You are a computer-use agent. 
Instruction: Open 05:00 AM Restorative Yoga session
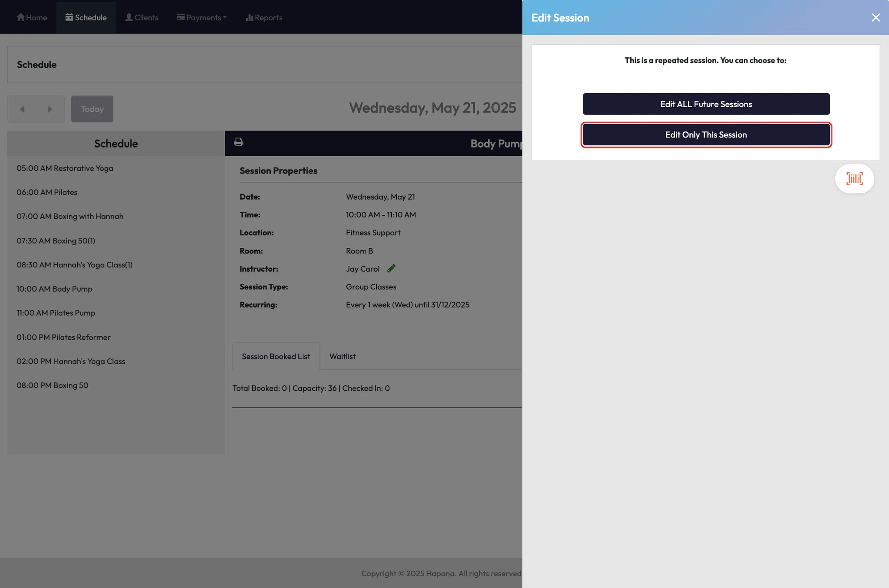pyautogui.click(x=65, y=168)
